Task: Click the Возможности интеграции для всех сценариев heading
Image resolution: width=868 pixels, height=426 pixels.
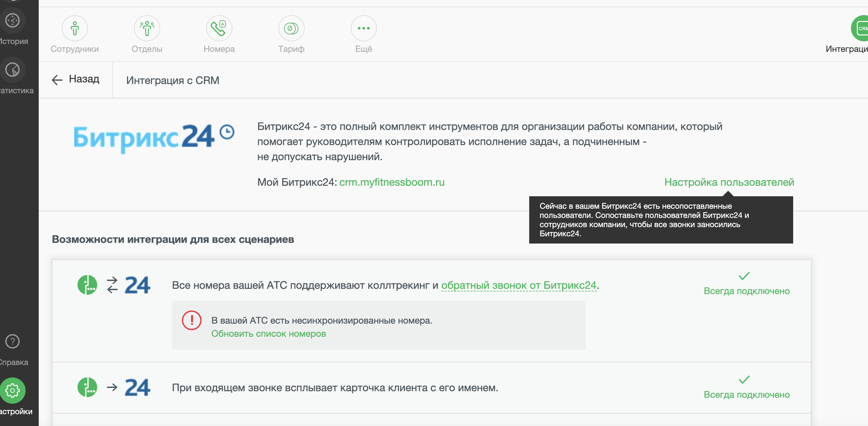Action: coord(173,239)
